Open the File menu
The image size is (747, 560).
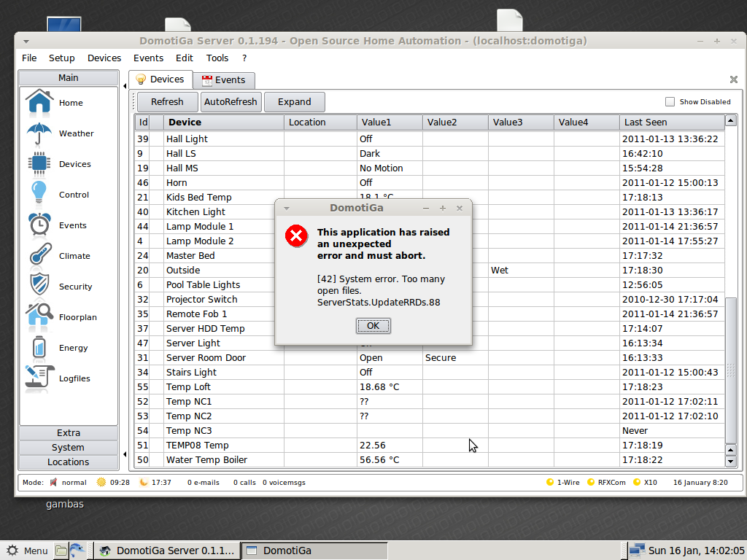click(29, 58)
